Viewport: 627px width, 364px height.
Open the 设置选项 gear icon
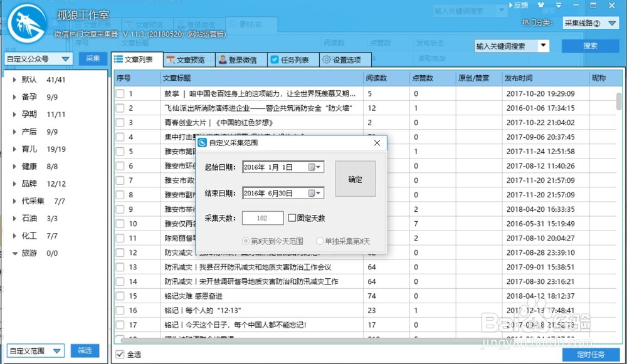[327, 60]
